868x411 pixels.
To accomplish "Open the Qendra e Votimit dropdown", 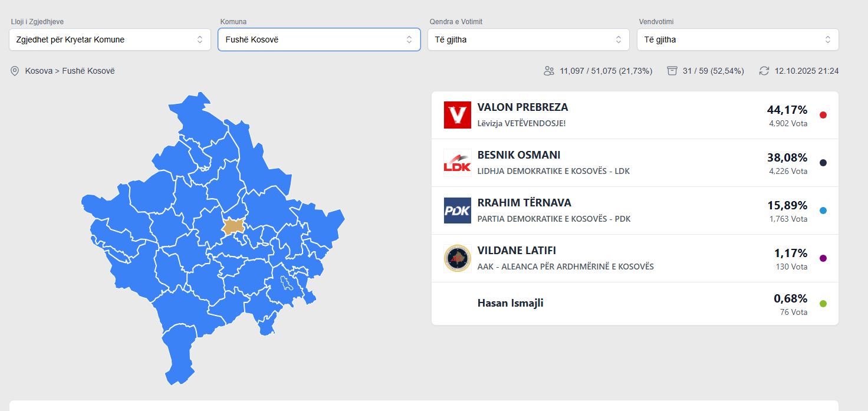I will point(528,40).
